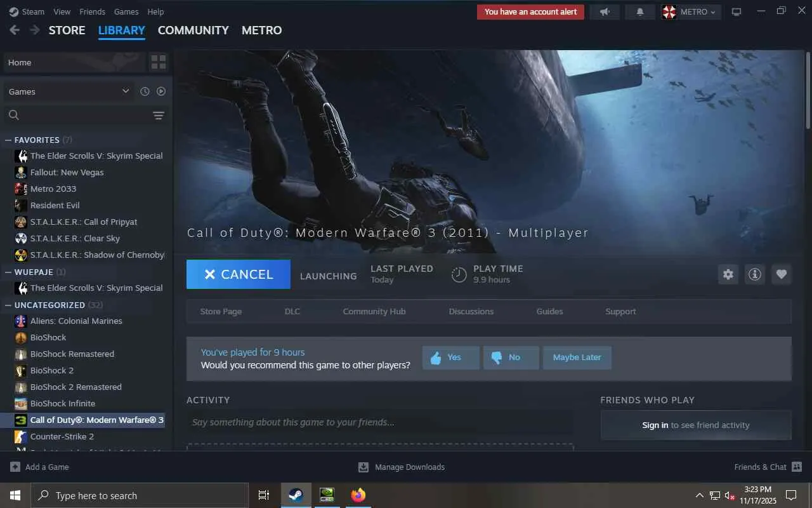
Task: Go forward with the right arrow
Action: [x=34, y=30]
